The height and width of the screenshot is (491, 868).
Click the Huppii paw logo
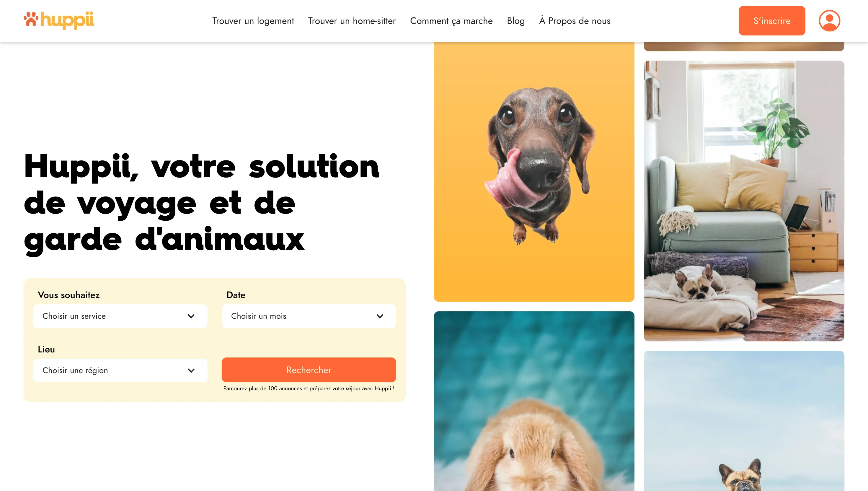point(59,20)
